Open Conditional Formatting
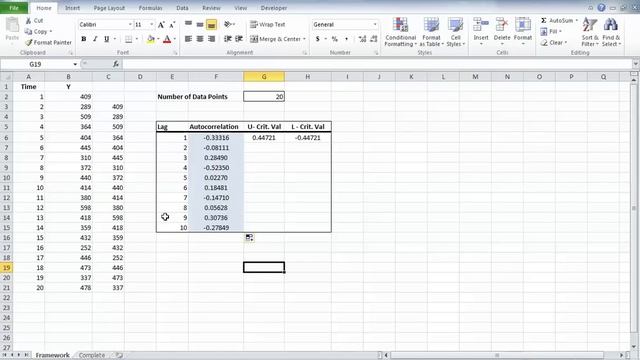The height and width of the screenshot is (360, 640). click(400, 32)
